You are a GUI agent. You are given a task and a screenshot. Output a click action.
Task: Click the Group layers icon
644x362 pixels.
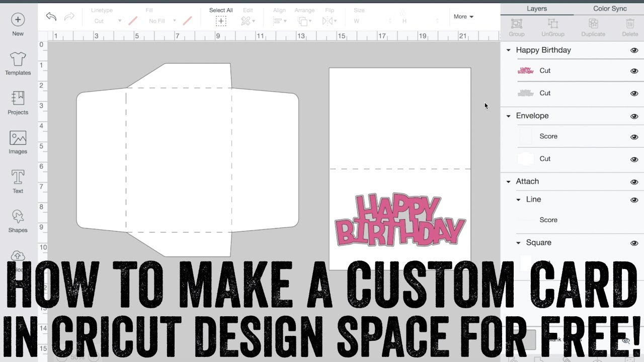pyautogui.click(x=516, y=23)
